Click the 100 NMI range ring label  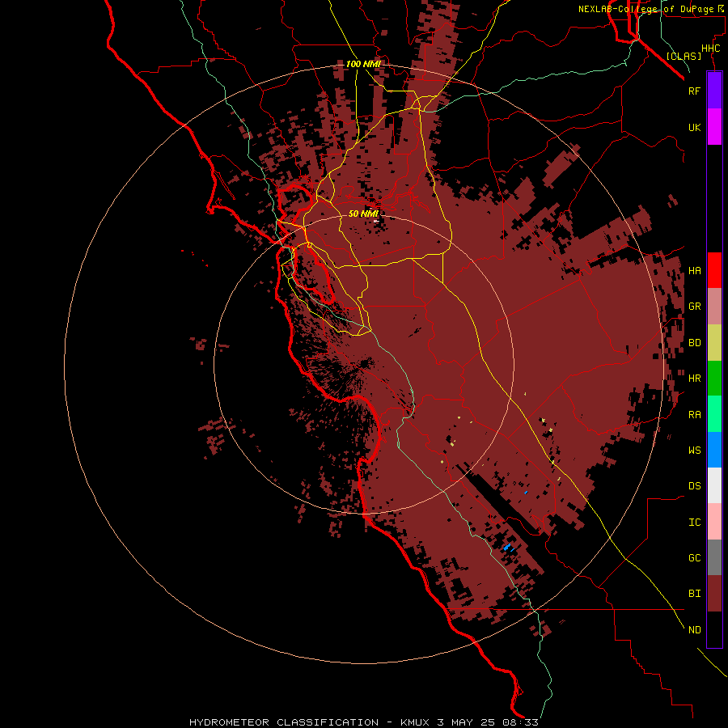point(363,64)
